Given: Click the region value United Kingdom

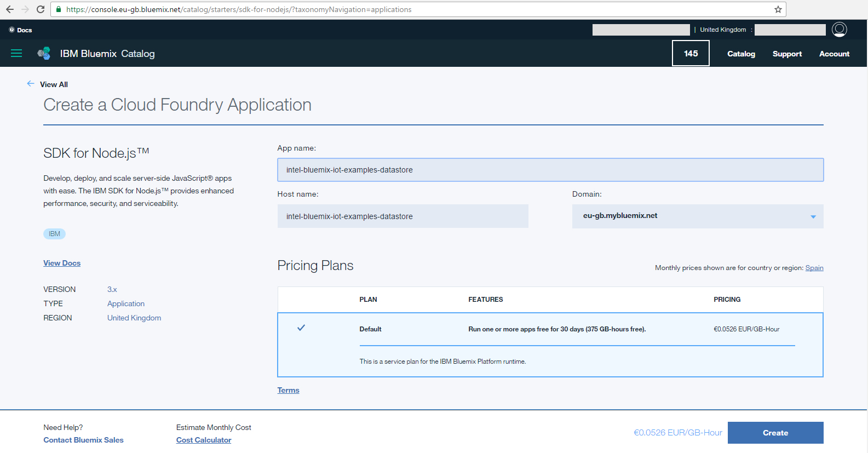Looking at the screenshot, I should [134, 318].
